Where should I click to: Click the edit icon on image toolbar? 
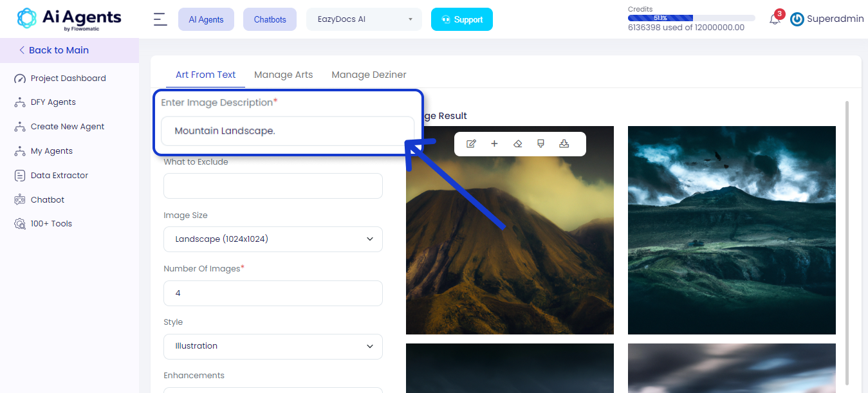coord(471,144)
